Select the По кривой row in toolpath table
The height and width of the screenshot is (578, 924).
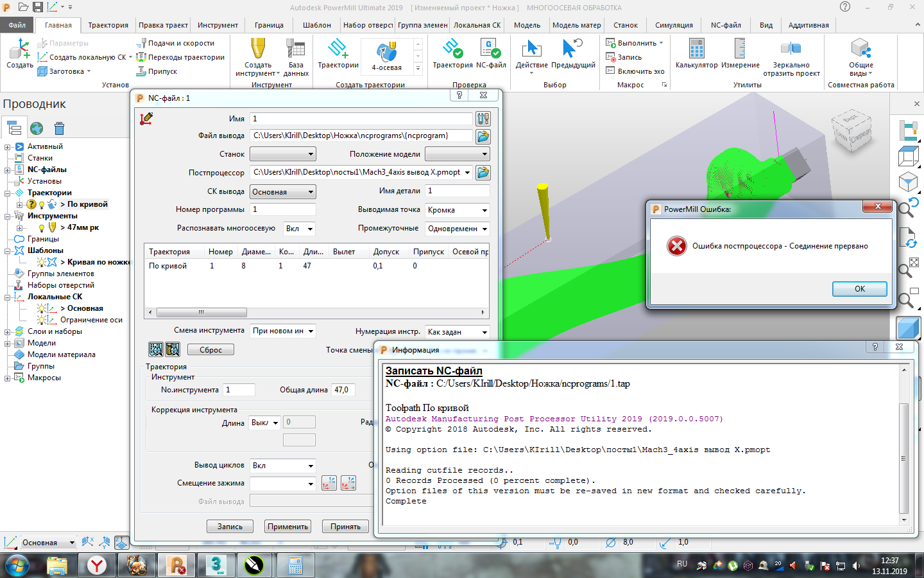[317, 266]
